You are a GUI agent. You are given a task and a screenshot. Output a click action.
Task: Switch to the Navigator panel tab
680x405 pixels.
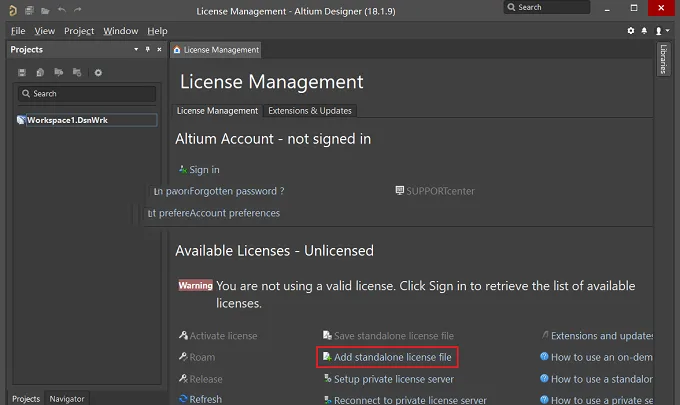(67, 398)
